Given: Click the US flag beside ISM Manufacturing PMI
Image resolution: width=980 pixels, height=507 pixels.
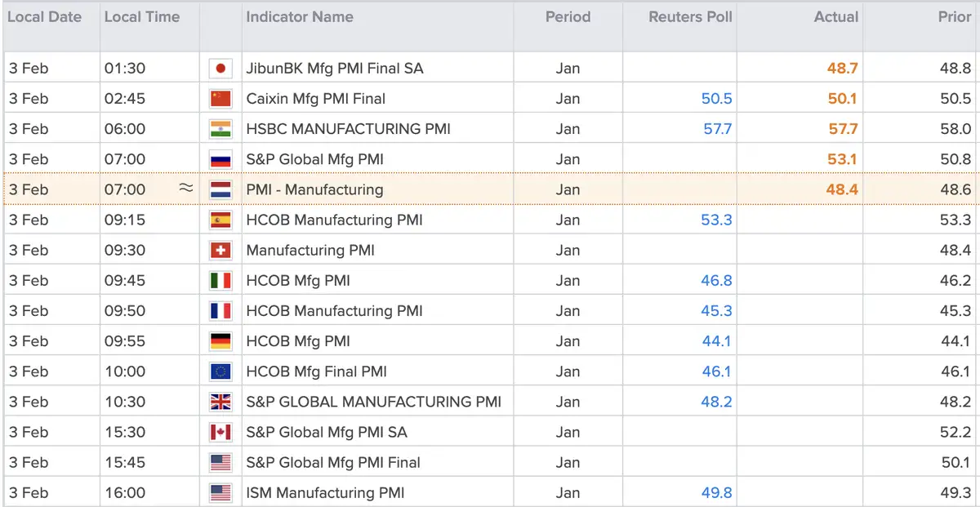Looking at the screenshot, I should (220, 492).
